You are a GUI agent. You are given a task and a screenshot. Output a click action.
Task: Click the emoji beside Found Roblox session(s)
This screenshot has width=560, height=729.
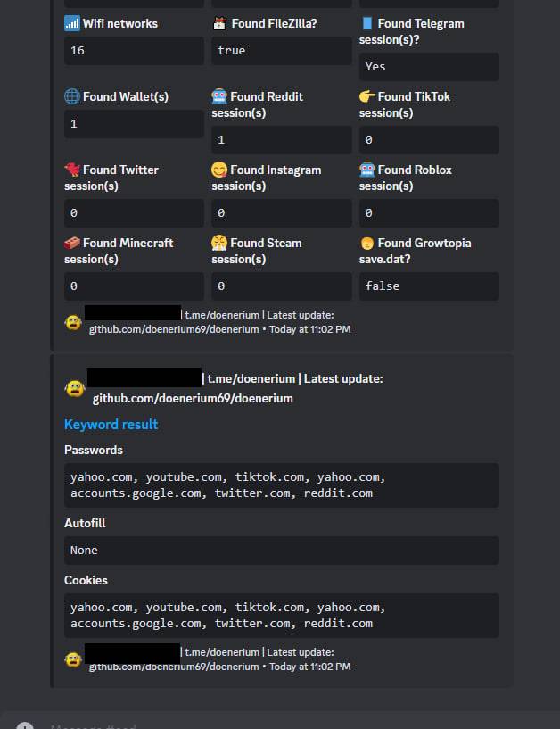coord(366,170)
